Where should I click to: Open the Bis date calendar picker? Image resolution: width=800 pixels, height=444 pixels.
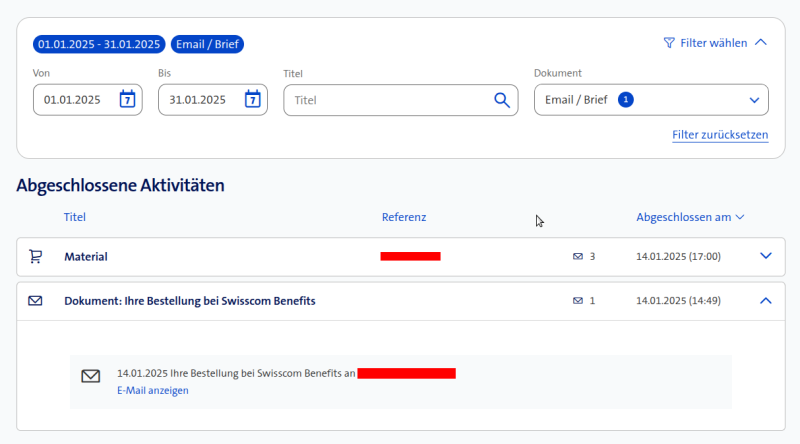tap(253, 99)
